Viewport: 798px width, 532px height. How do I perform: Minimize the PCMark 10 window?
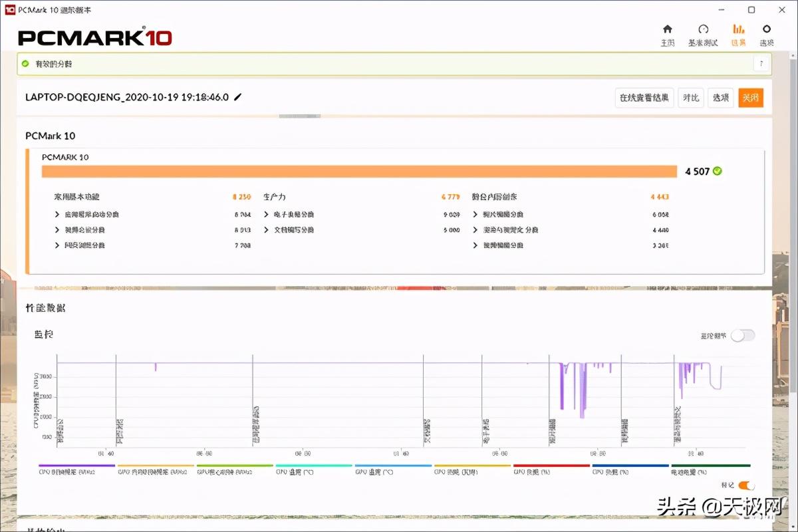click(722, 10)
